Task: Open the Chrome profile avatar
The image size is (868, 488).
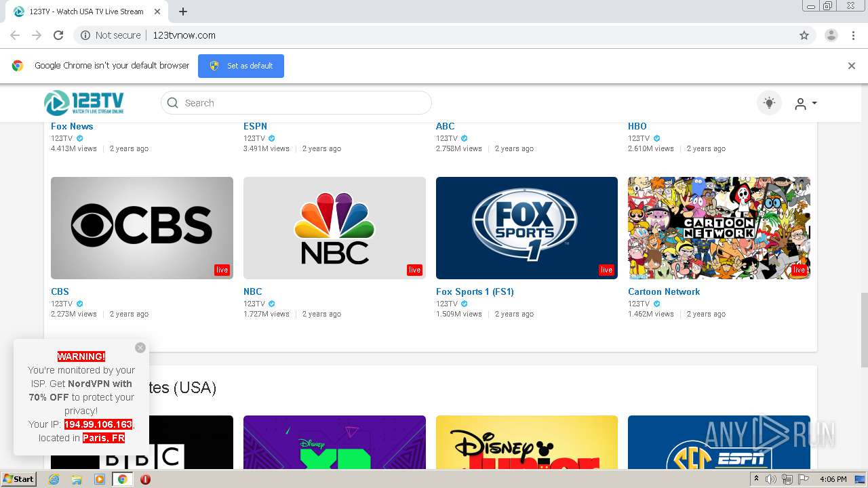Action: (x=831, y=35)
